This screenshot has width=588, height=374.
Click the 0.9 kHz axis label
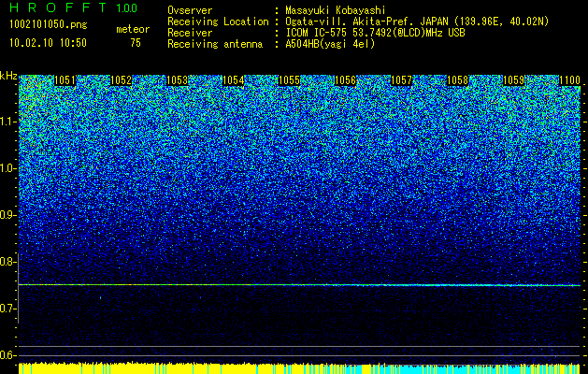7,215
